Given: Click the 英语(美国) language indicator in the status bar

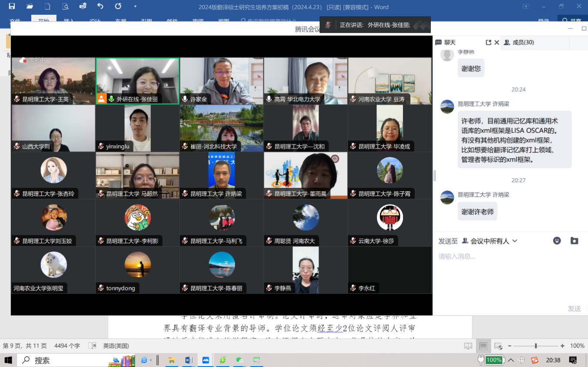Looking at the screenshot, I should (116, 346).
